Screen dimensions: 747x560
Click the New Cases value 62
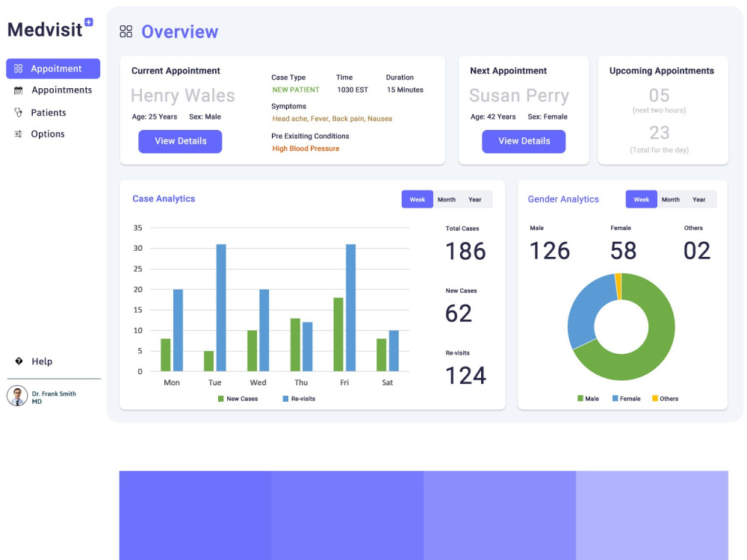[459, 314]
